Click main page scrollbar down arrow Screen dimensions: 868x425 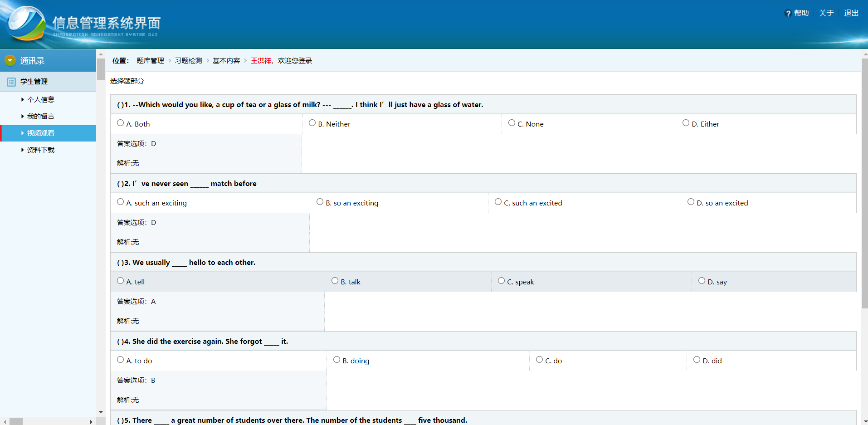pyautogui.click(x=864, y=421)
